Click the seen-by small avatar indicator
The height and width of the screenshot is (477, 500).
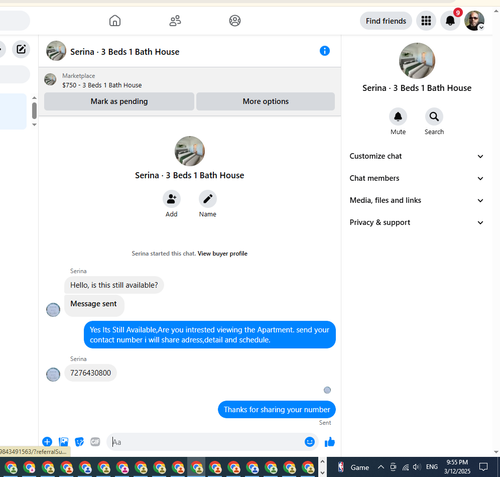coord(327,390)
